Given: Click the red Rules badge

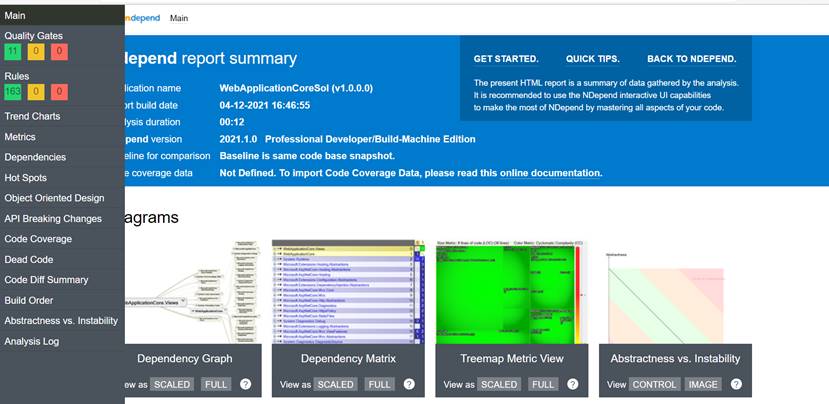Looking at the screenshot, I should tap(59, 92).
